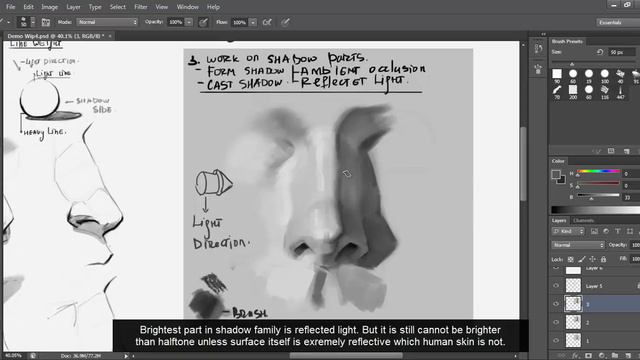The image size is (640, 360).
Task: Select the round brush preset labeled 100
Action: coord(604,76)
